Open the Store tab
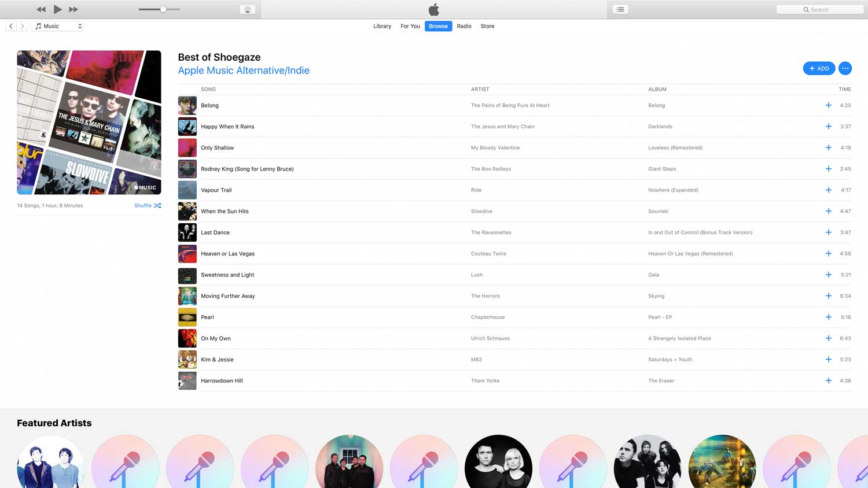 pos(487,26)
